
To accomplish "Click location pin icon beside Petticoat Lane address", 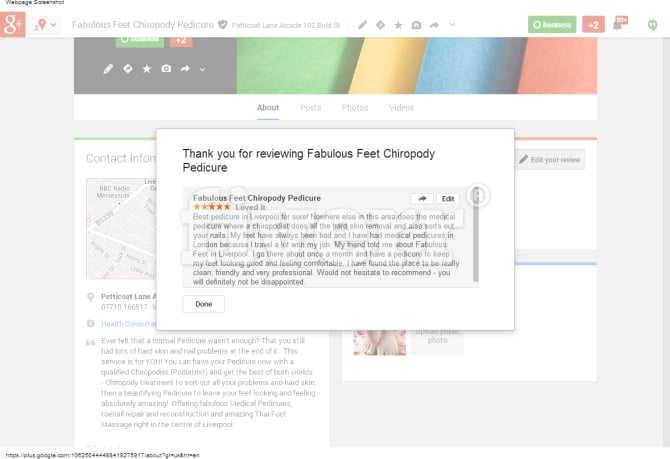I will click(90, 297).
